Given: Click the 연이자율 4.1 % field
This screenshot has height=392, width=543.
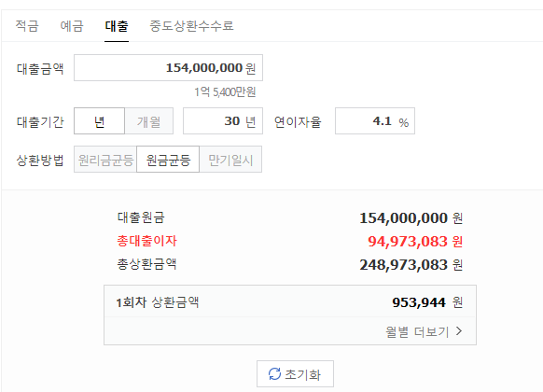Looking at the screenshot, I should [375, 120].
